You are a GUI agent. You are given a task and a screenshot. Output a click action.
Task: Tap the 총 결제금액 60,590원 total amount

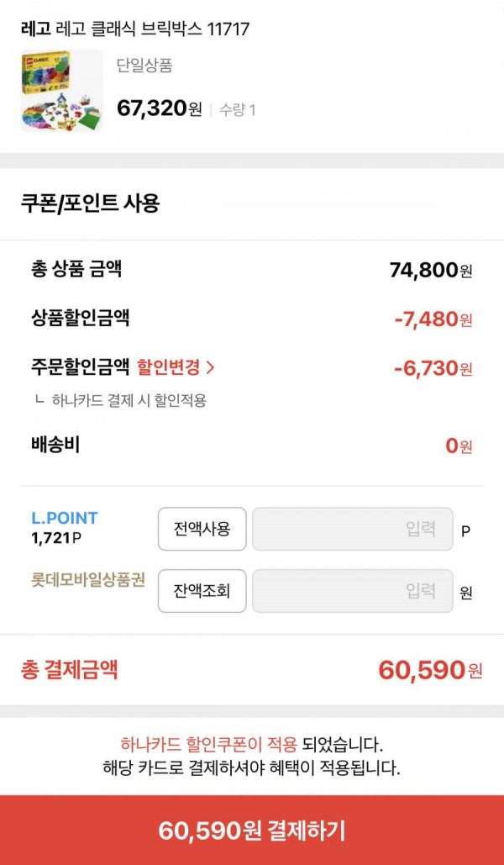(430, 670)
